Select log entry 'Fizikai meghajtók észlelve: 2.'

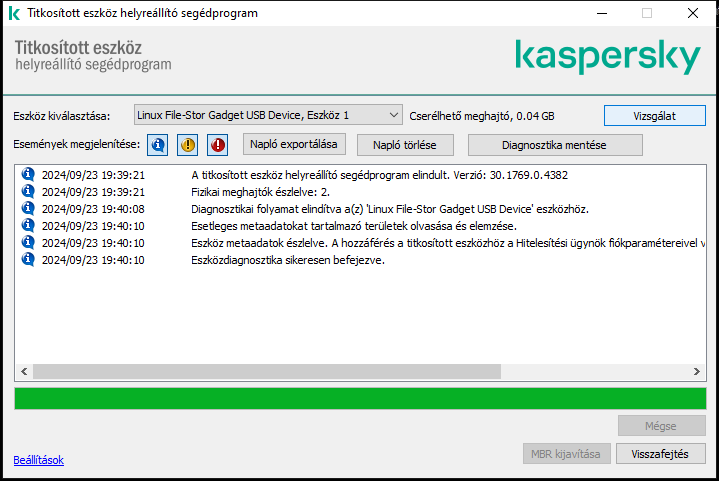(360, 192)
